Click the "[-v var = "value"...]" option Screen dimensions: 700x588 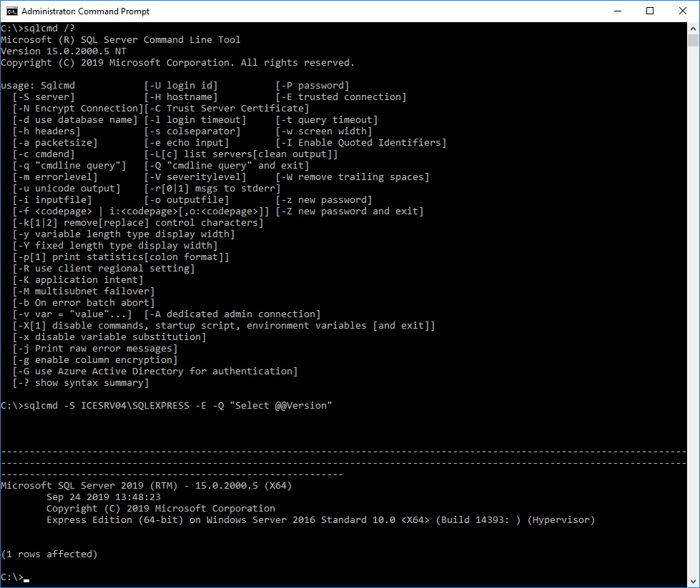(x=72, y=314)
